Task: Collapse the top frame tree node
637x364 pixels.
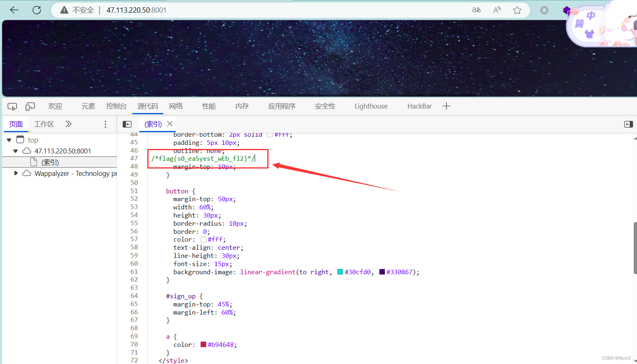Action: 9,140
